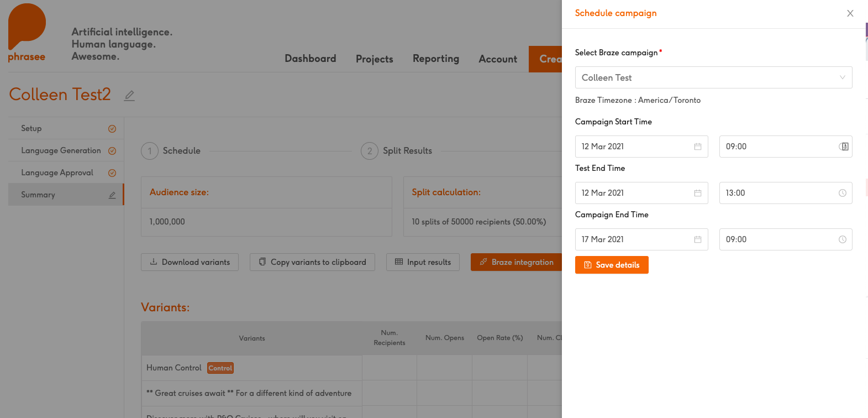Click Language Generation check icon

(x=112, y=151)
